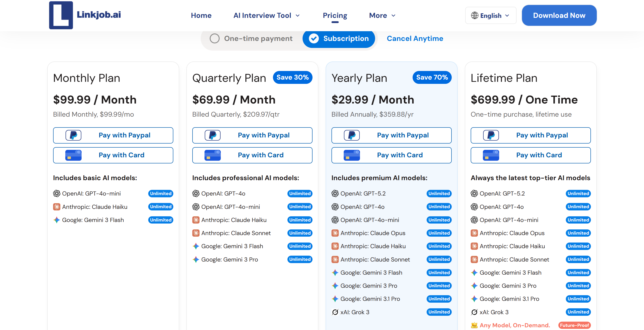Pay with Card for Lifetime Plan
Viewport: 644px width, 330px height.
click(x=531, y=155)
